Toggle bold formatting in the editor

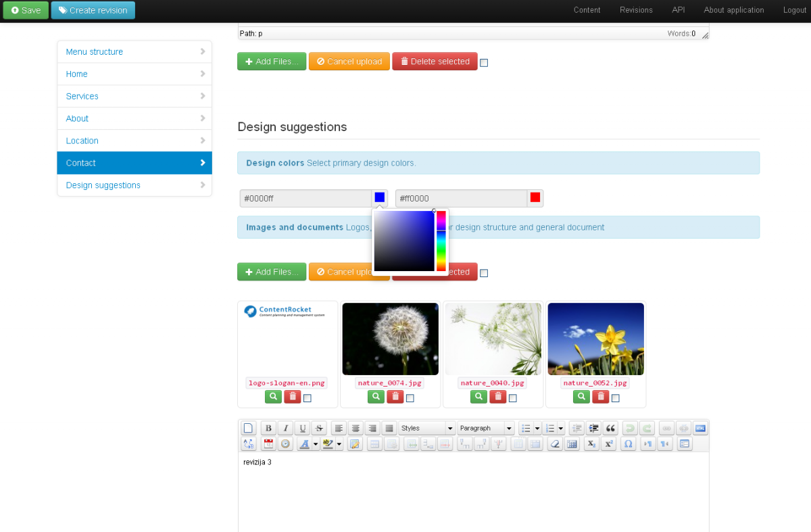click(x=268, y=428)
